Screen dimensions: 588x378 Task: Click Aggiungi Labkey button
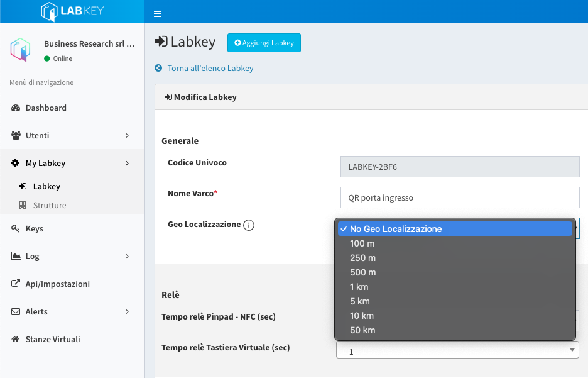pyautogui.click(x=264, y=43)
